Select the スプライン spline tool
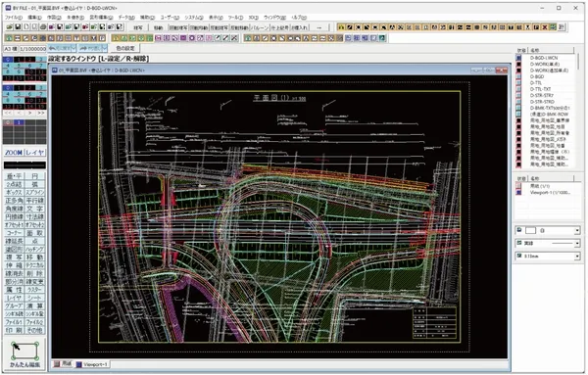Screen dimensions: 588x375 coord(35,193)
